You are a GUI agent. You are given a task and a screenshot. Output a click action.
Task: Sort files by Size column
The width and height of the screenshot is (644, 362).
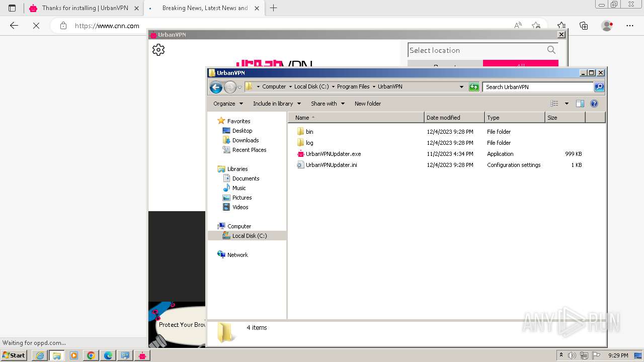[565, 118]
